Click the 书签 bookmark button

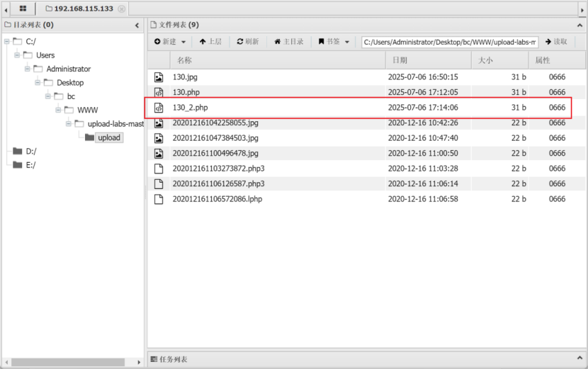(x=329, y=42)
